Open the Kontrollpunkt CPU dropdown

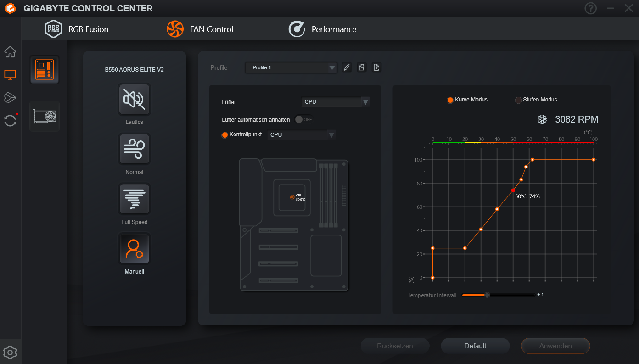pos(302,135)
